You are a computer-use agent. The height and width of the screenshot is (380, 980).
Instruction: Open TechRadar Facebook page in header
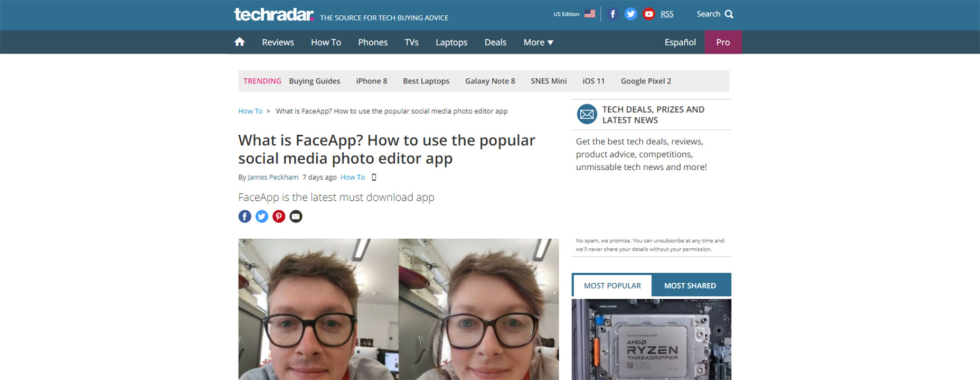tap(612, 14)
